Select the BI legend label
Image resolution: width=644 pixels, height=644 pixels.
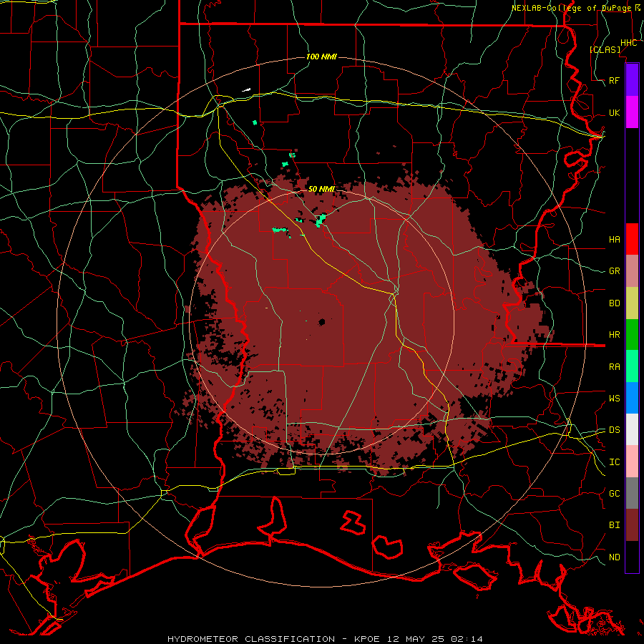(x=615, y=525)
